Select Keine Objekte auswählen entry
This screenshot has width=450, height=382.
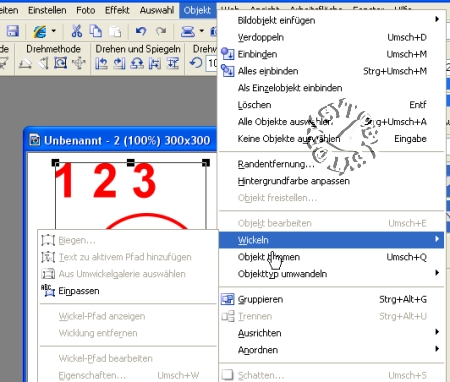[x=331, y=139]
